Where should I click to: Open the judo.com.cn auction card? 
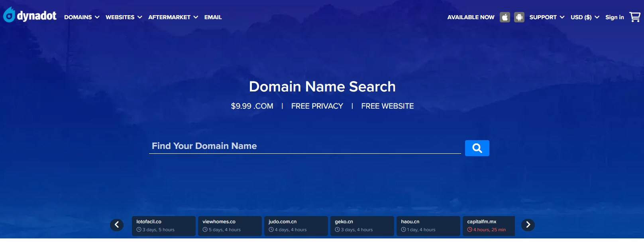tap(296, 226)
